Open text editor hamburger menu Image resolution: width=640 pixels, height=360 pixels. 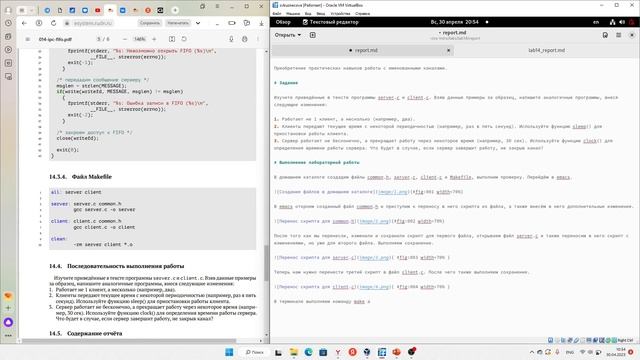(619, 35)
